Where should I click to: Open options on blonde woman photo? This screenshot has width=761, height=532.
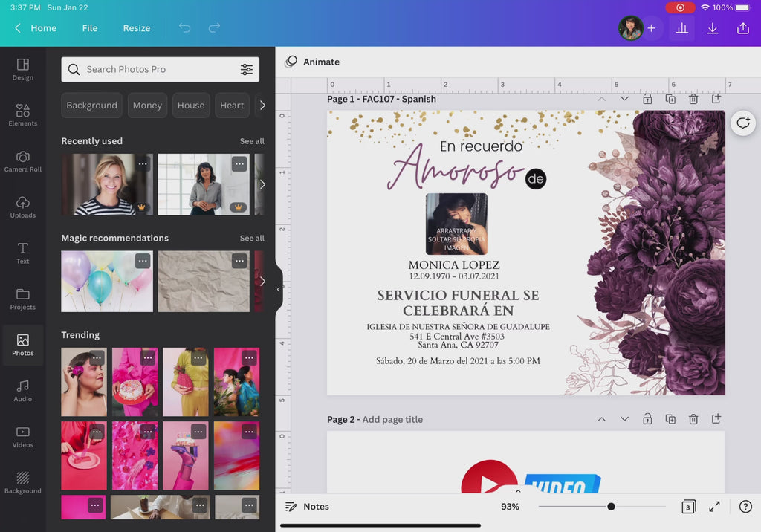click(x=143, y=164)
